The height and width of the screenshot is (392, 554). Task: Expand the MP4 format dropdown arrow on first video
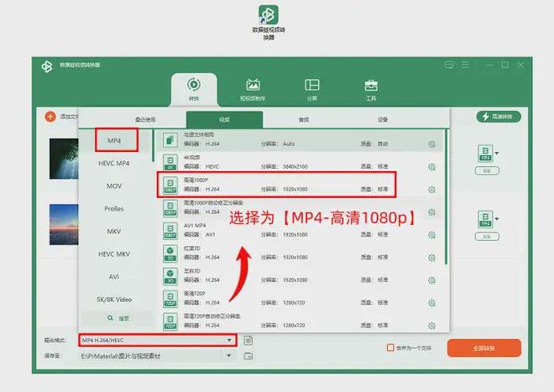point(496,153)
